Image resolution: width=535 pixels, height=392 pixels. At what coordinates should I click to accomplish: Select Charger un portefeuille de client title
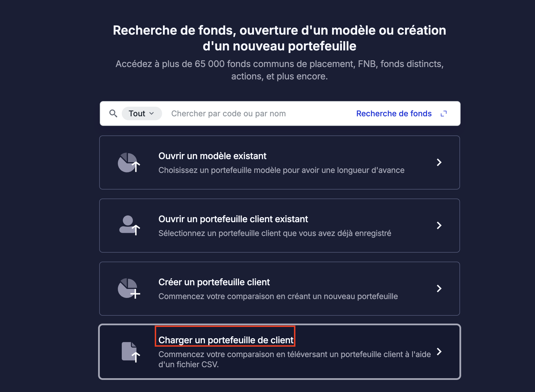[x=226, y=340]
